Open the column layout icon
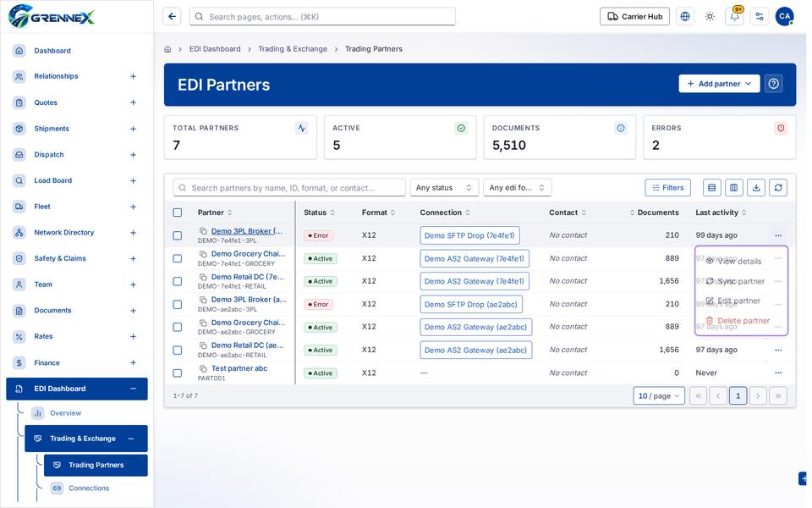 point(734,188)
